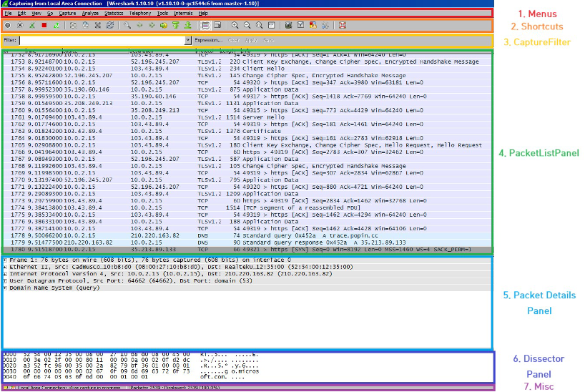Image resolution: width=585 pixels, height=392 pixels.
Task: Open capture options from the toolbar
Action: point(20,25)
